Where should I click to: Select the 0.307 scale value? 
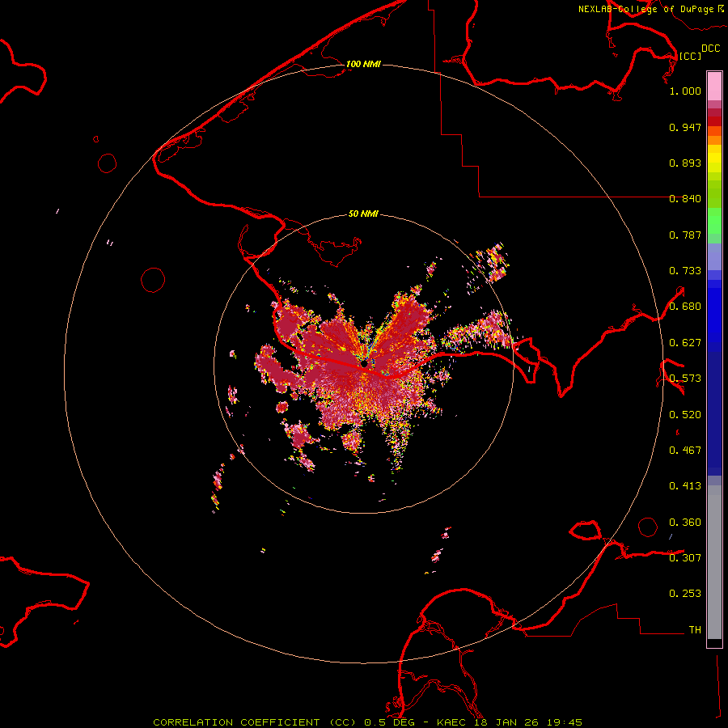tap(685, 557)
